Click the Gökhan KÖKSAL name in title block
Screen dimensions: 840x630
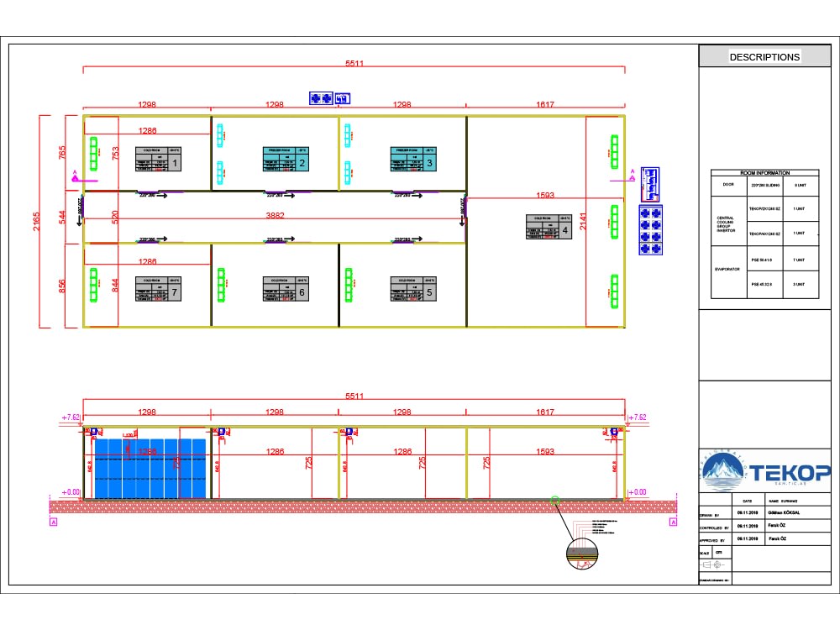(784, 512)
